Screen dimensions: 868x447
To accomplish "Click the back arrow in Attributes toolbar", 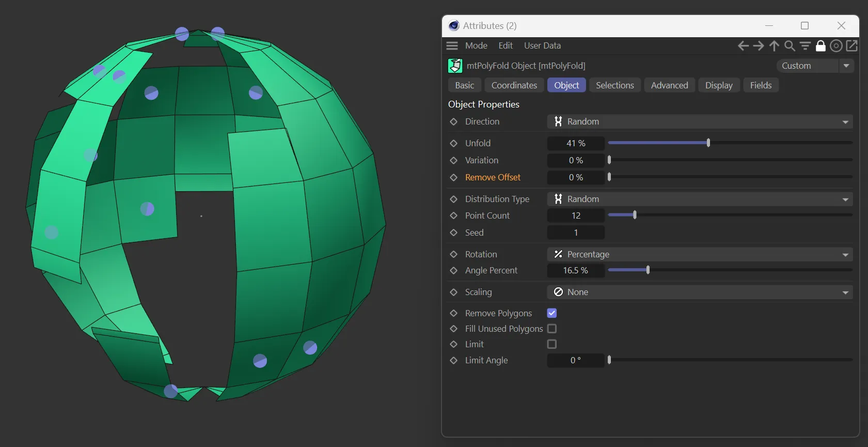I will pos(743,46).
